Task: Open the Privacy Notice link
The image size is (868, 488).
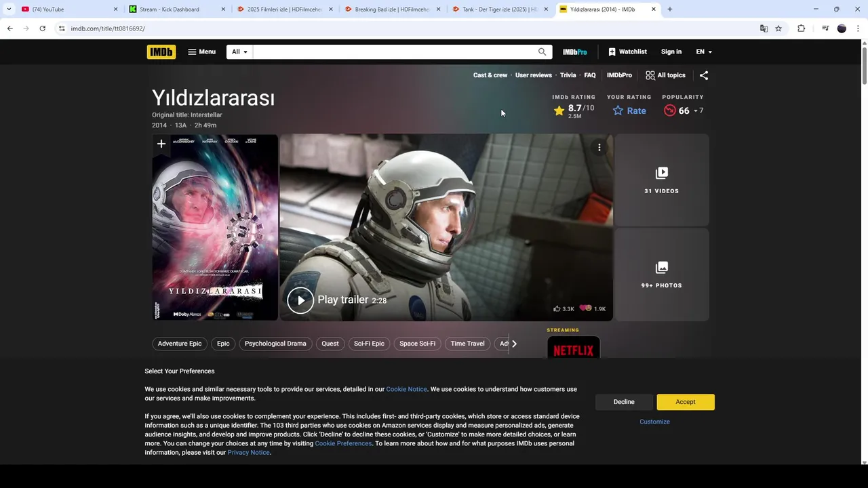Action: [x=248, y=452]
